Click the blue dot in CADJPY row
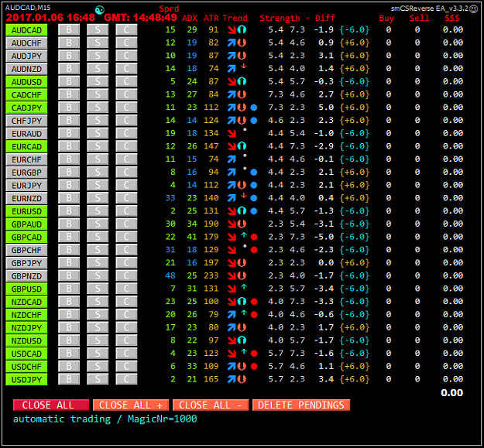 pos(254,108)
